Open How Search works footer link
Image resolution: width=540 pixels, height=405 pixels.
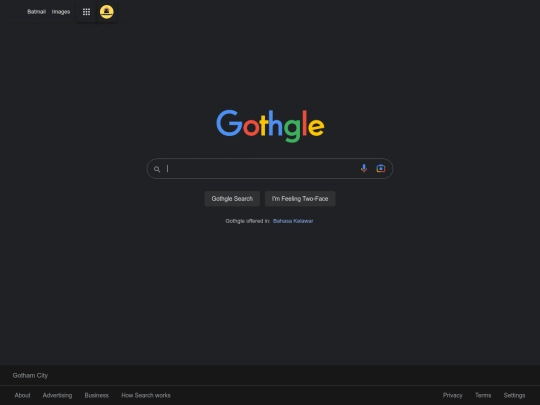[x=146, y=395]
